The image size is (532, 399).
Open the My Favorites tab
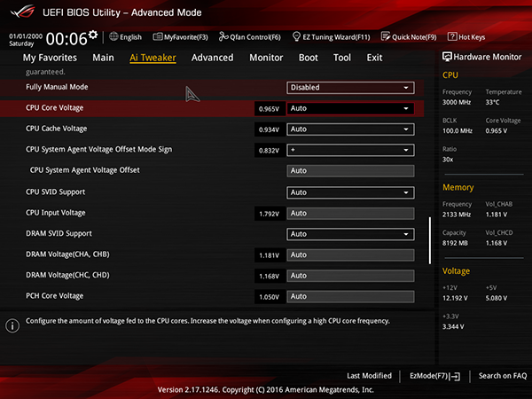50,58
